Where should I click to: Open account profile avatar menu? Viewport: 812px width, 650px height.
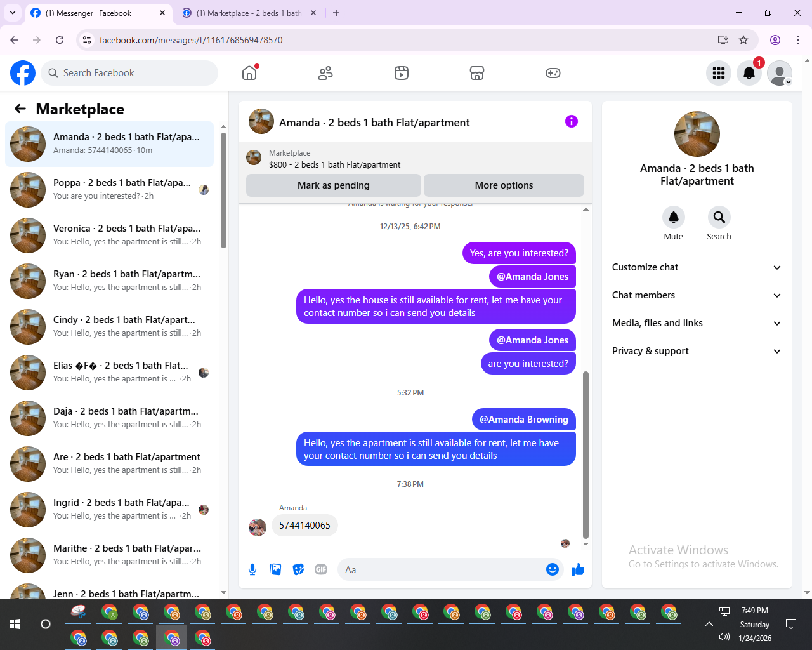point(780,73)
